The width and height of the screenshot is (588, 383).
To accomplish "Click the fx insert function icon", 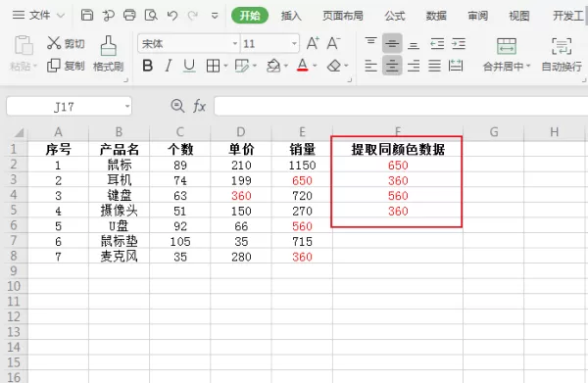I will (199, 107).
